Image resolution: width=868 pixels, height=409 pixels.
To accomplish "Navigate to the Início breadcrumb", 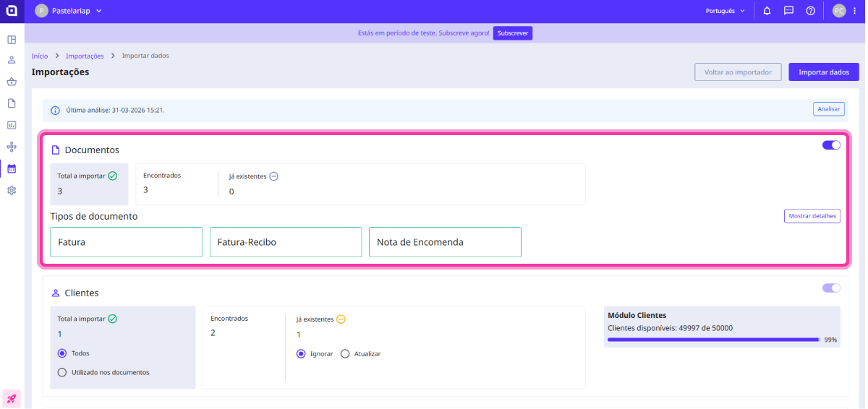I will (40, 56).
